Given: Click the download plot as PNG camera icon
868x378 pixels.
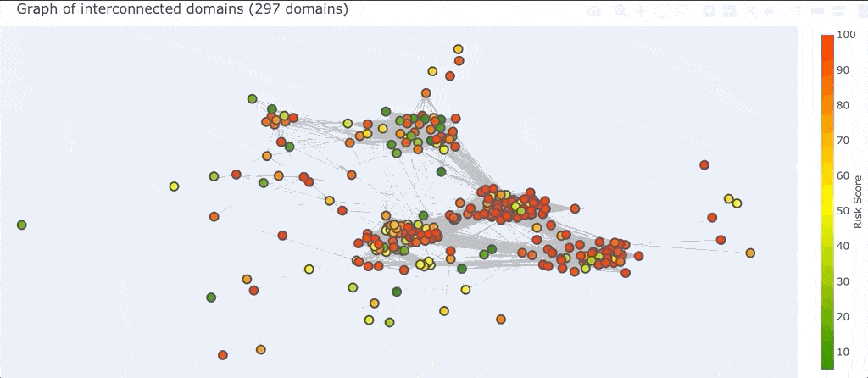Looking at the screenshot, I should [x=594, y=11].
